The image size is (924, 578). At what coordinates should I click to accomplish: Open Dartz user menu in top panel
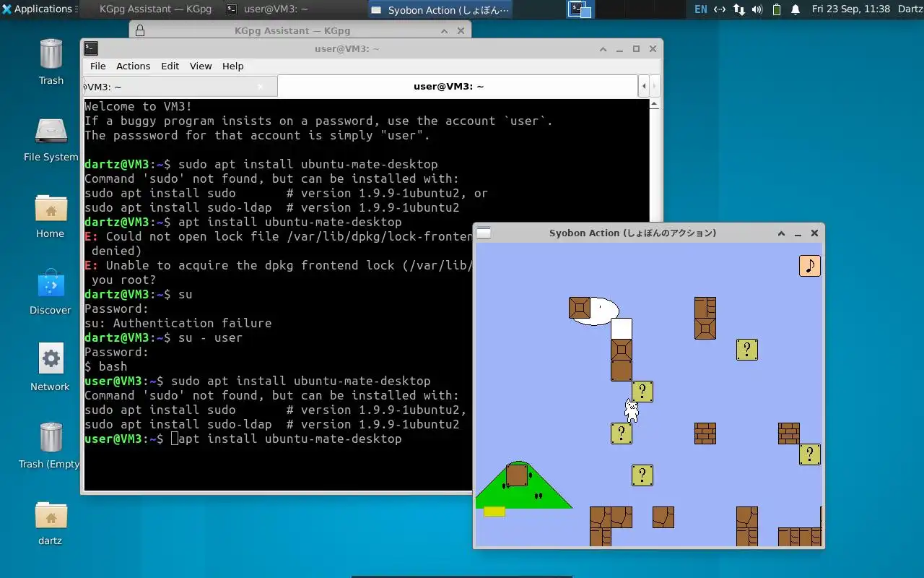[910, 9]
